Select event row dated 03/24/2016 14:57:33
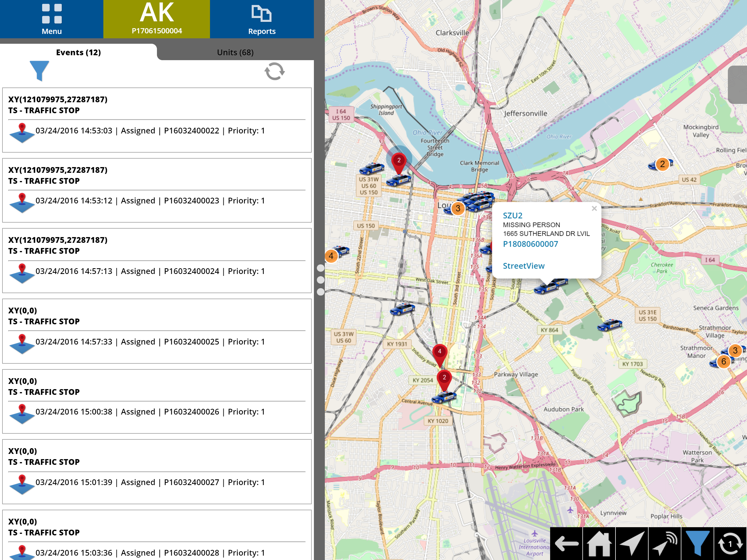747x560 pixels. coord(157,331)
